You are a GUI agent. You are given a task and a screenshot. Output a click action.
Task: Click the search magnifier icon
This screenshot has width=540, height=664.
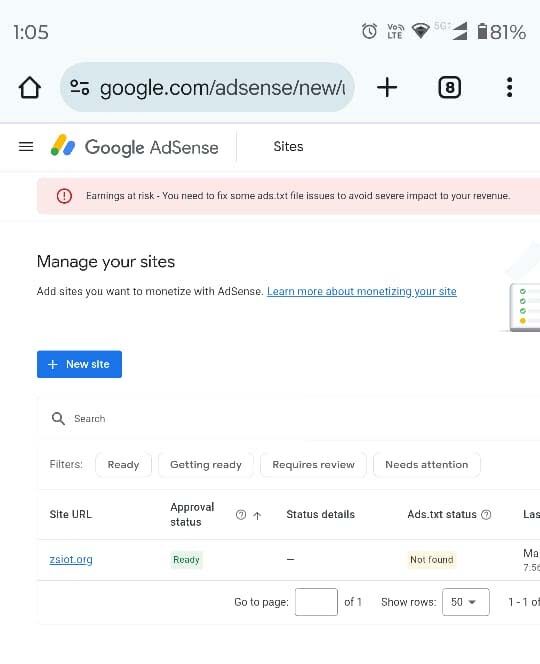(58, 419)
